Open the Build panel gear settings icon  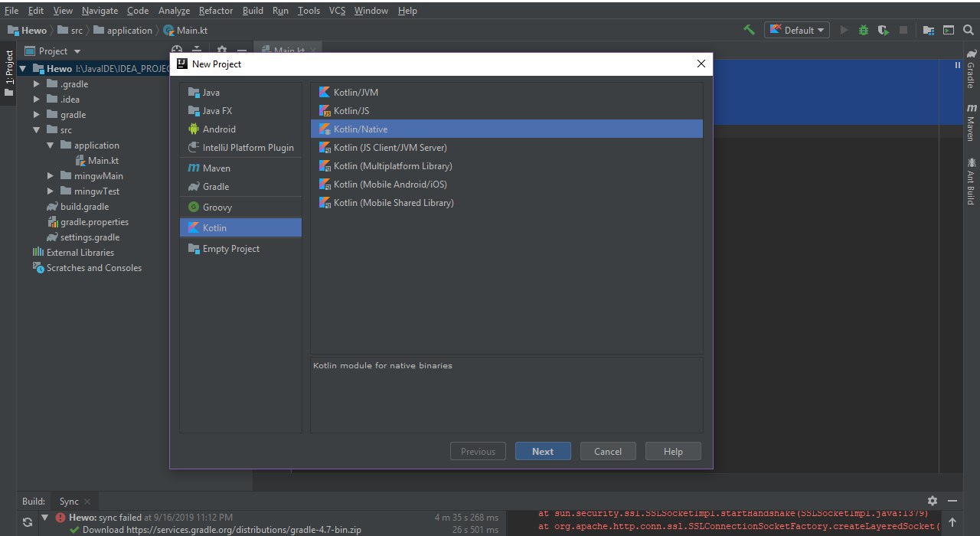pos(933,501)
